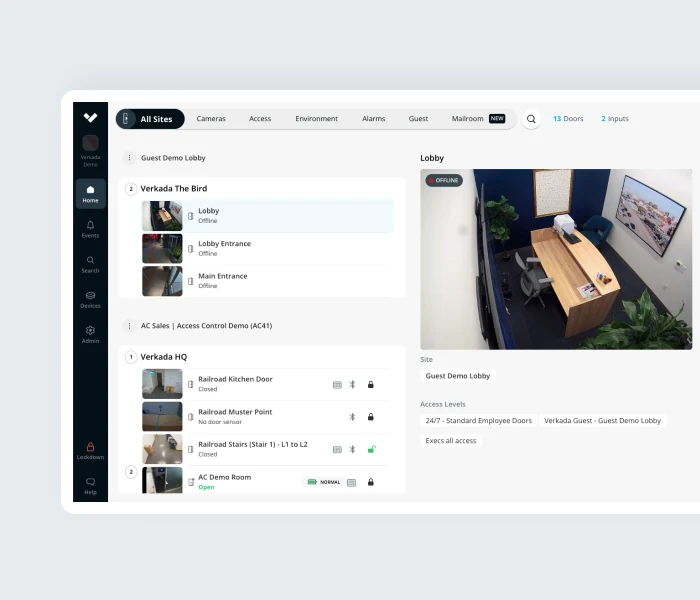The image size is (700, 600).
Task: Click door icon beside Lobby Entrance
Action: (x=191, y=249)
